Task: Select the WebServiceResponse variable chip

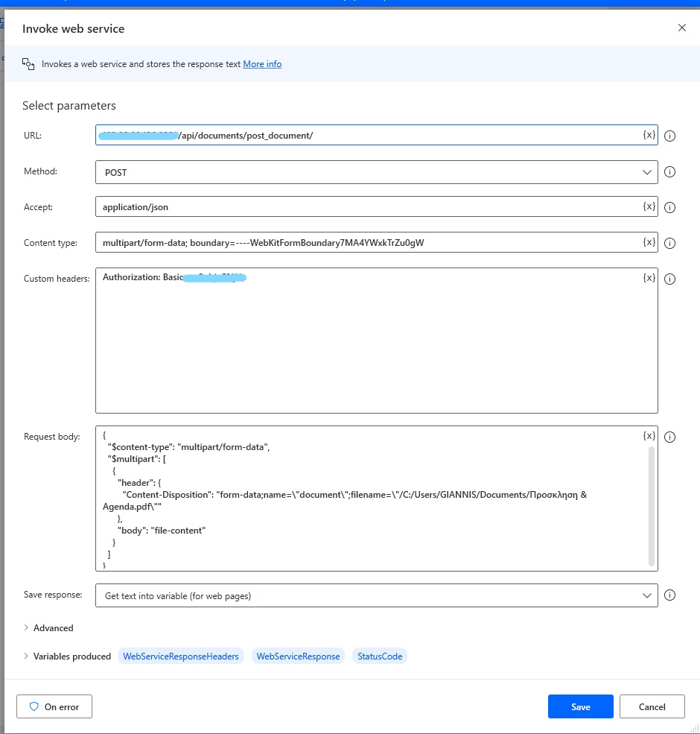Action: point(298,656)
